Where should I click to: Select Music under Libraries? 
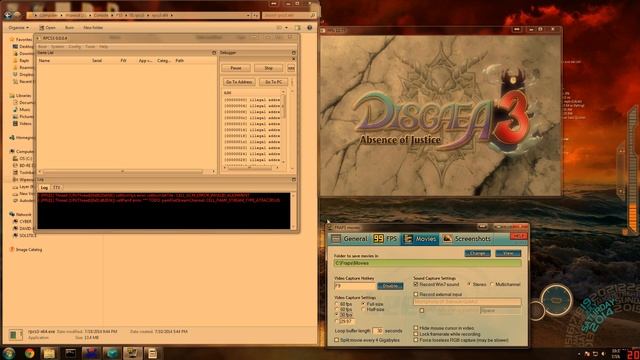click(x=24, y=109)
